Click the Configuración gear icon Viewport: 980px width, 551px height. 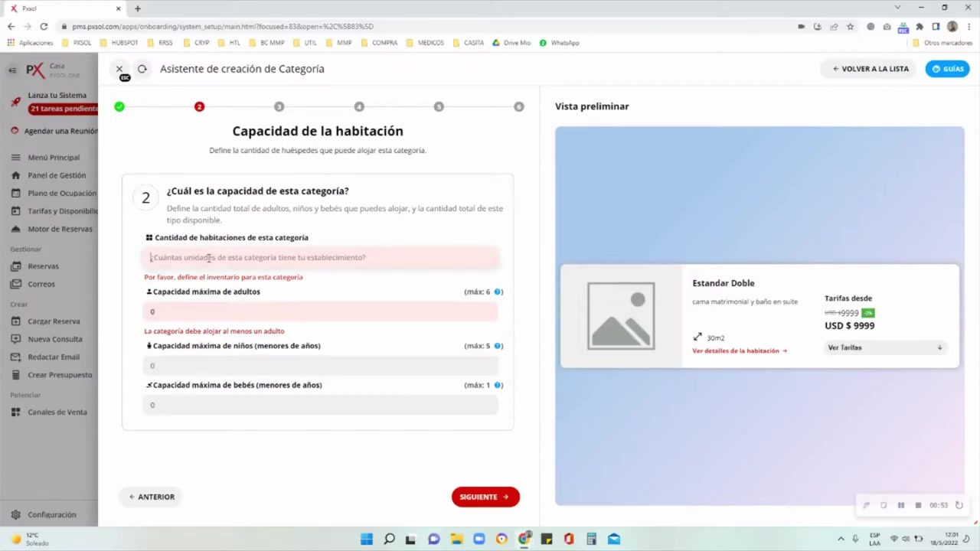pyautogui.click(x=16, y=514)
